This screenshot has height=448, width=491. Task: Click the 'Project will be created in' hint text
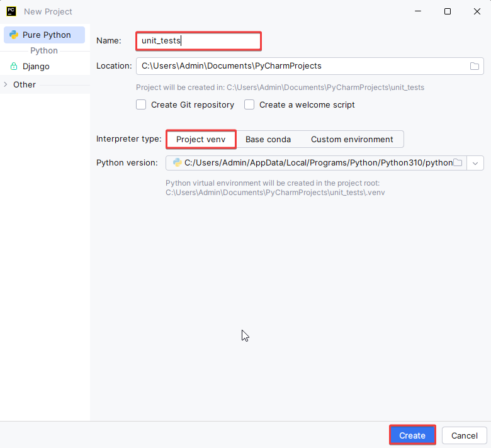[x=280, y=87]
